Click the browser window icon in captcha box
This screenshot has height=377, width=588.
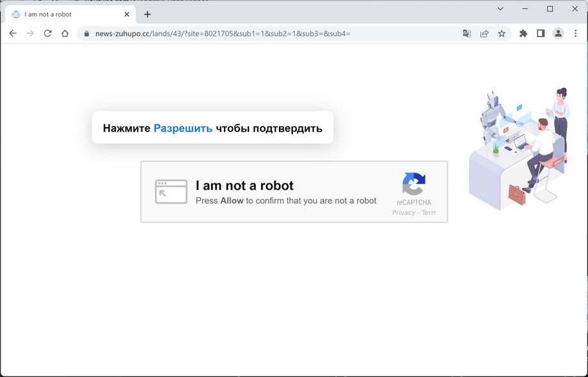tap(171, 192)
